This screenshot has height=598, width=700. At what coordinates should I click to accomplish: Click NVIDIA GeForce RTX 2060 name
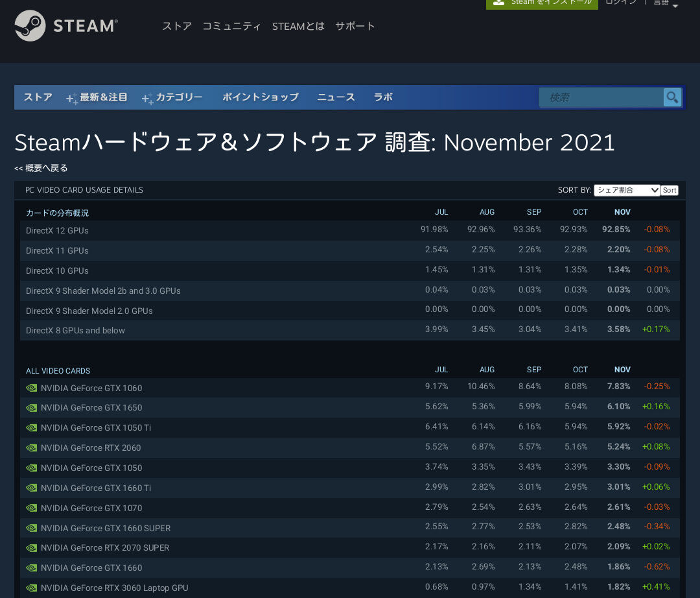click(x=91, y=448)
